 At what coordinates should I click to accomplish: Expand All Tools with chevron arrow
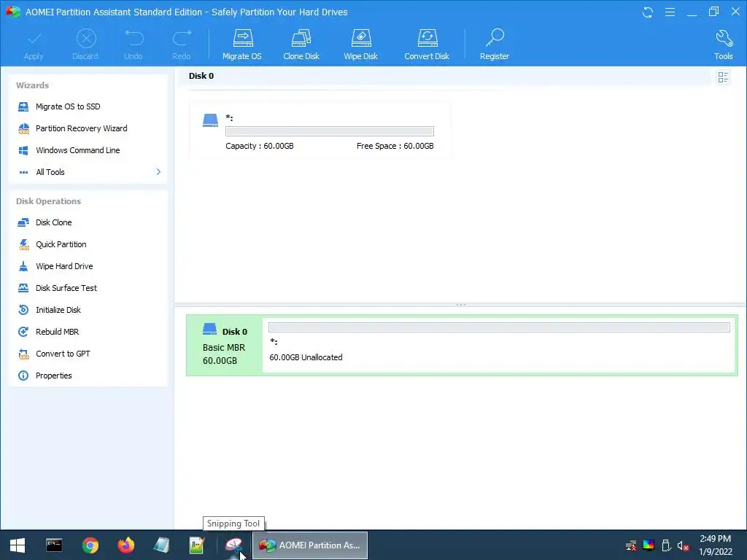click(x=158, y=172)
